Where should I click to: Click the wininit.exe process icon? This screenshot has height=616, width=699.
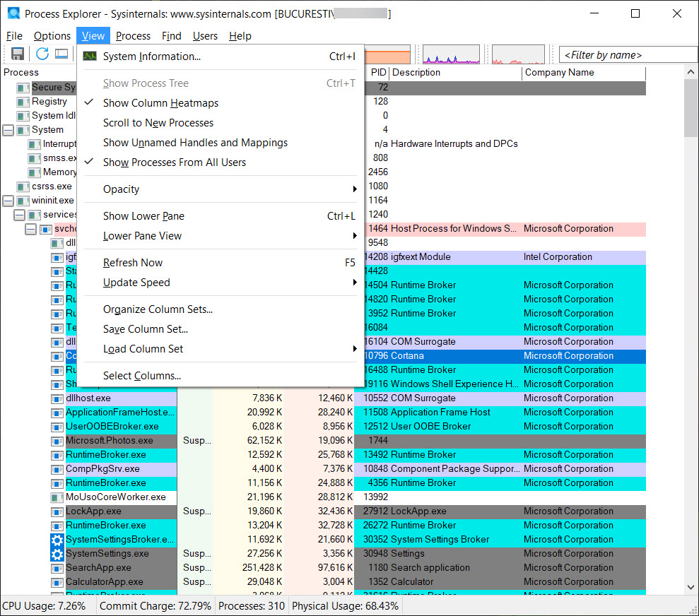23,201
